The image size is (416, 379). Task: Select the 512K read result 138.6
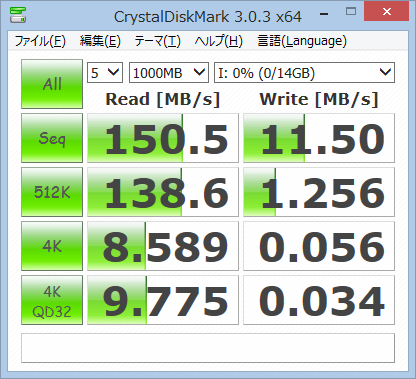click(x=163, y=192)
